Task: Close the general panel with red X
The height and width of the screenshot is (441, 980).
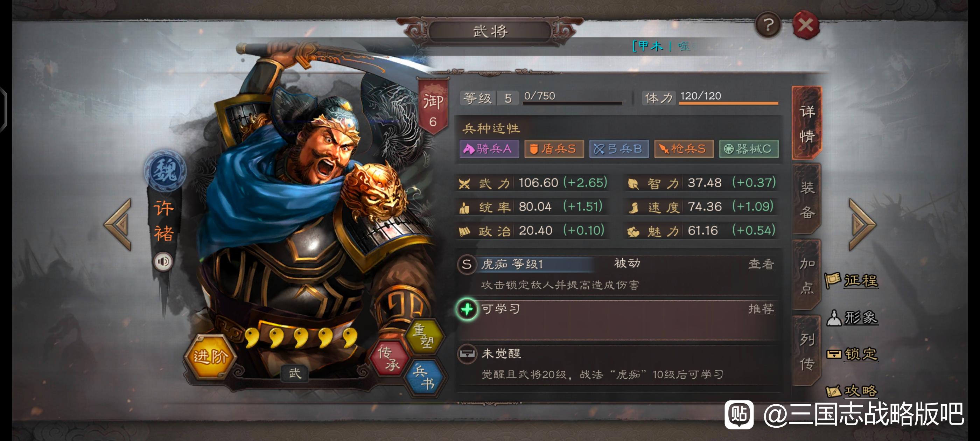Action: point(806,25)
